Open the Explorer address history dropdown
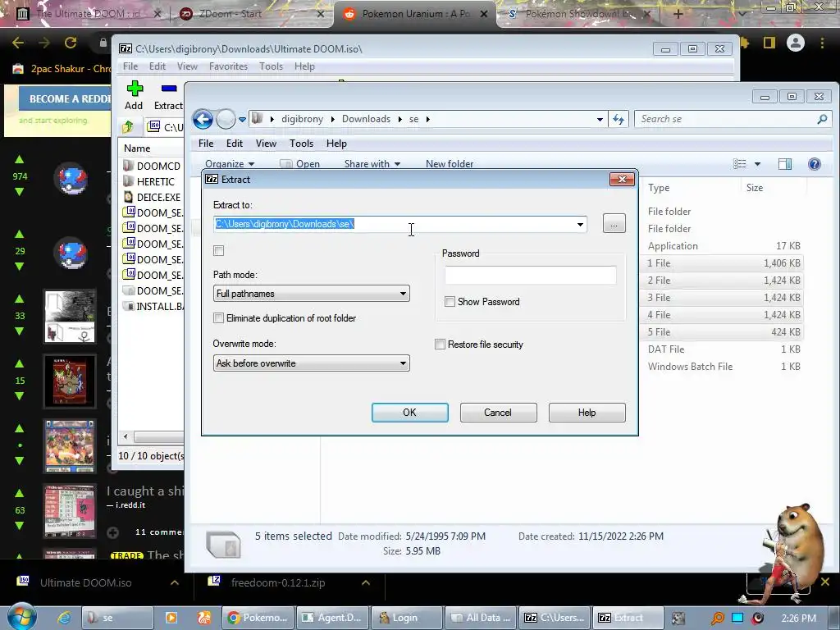The image size is (840, 630). (x=600, y=119)
